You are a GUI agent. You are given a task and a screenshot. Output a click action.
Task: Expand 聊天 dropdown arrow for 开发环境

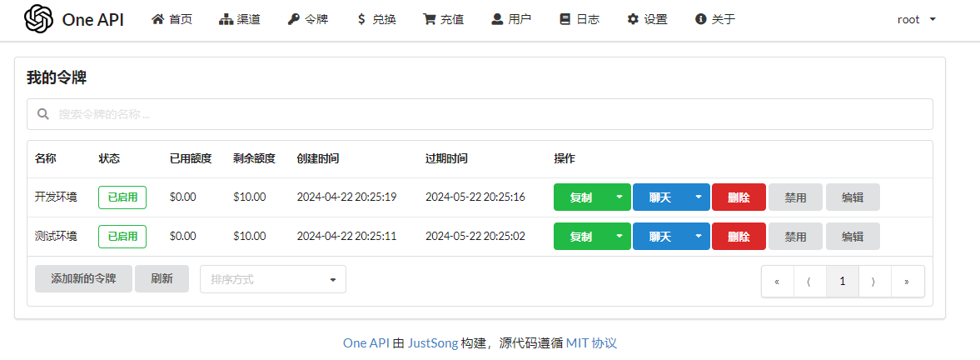pos(699,197)
